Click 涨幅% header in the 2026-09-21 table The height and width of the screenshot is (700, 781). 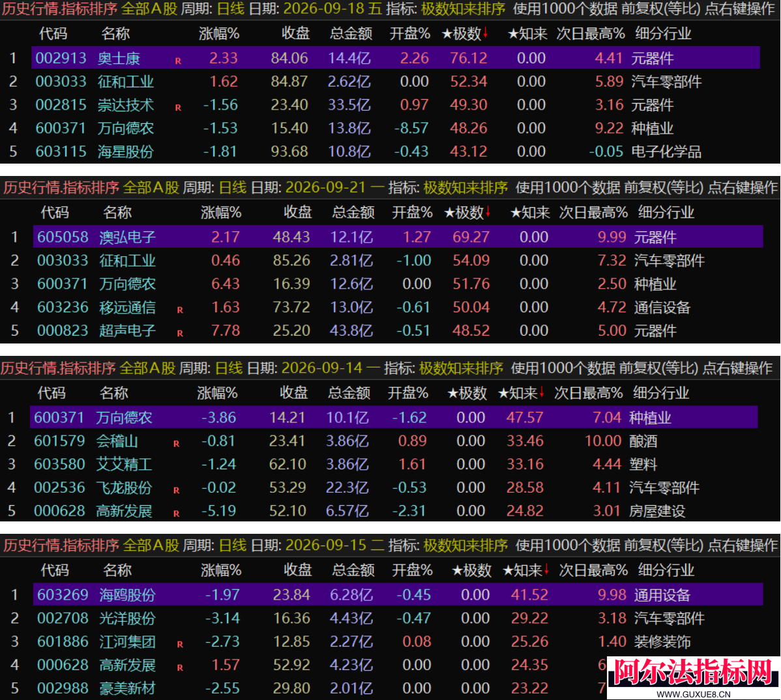(221, 212)
